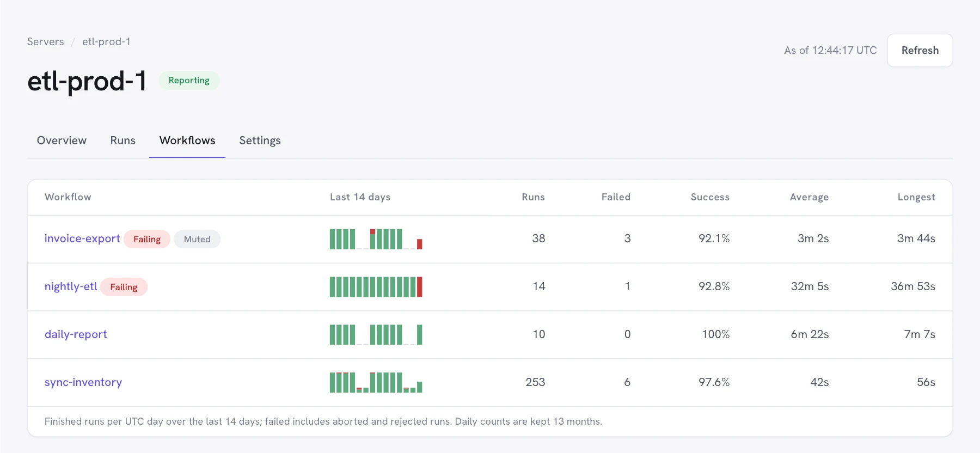Viewport: 980px width, 453px height.
Task: Click the Failed column header
Action: pos(616,197)
